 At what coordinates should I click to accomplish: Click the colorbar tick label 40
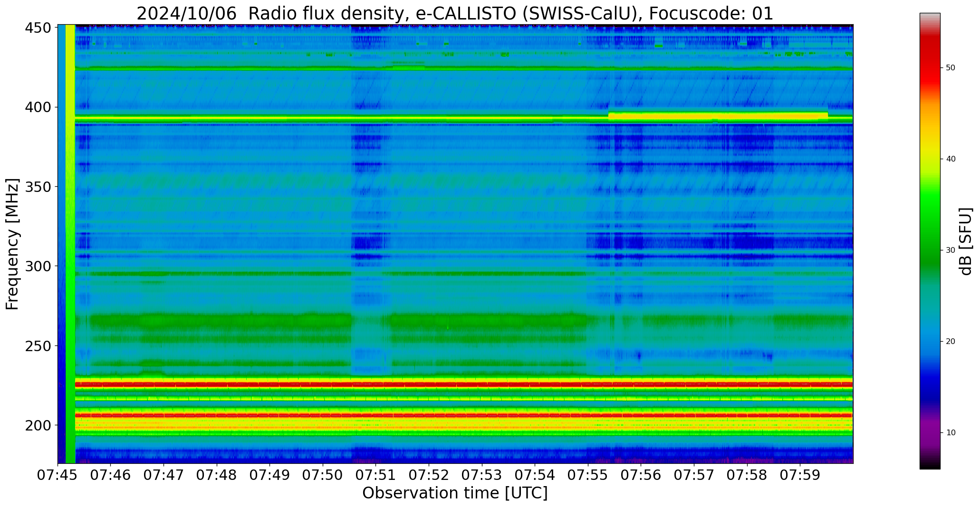tap(951, 159)
